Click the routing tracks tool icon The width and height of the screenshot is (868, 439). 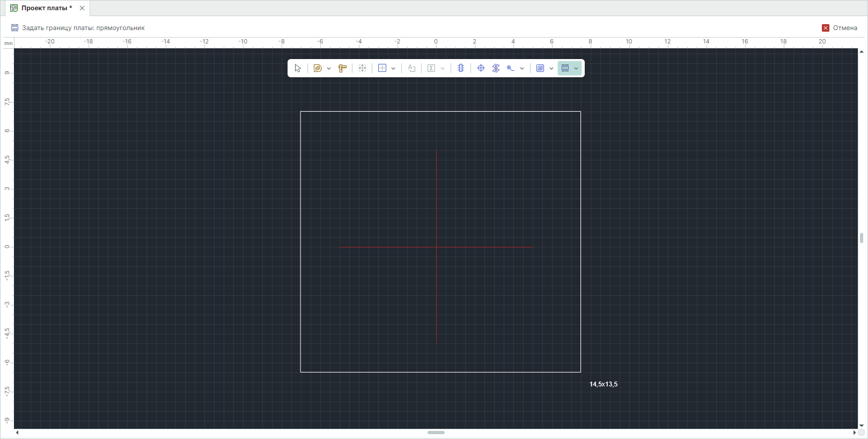(x=318, y=68)
